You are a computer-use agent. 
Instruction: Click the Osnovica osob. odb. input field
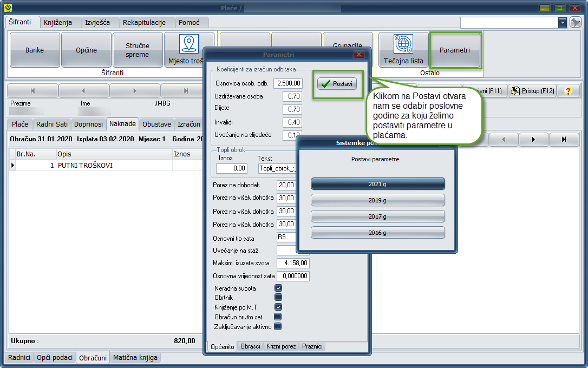point(288,83)
